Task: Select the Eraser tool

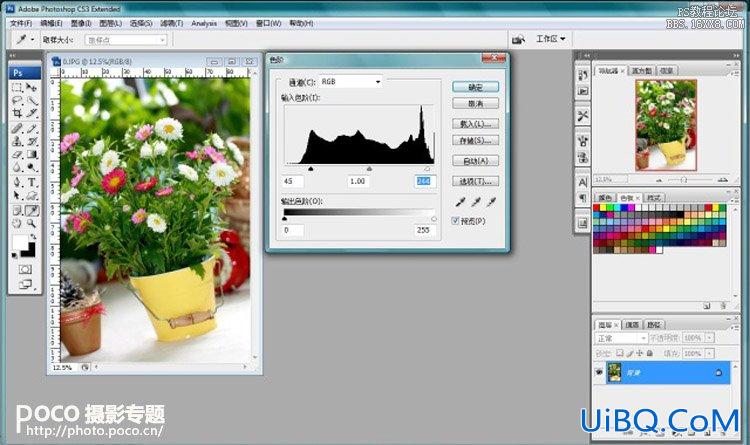Action: (17, 154)
